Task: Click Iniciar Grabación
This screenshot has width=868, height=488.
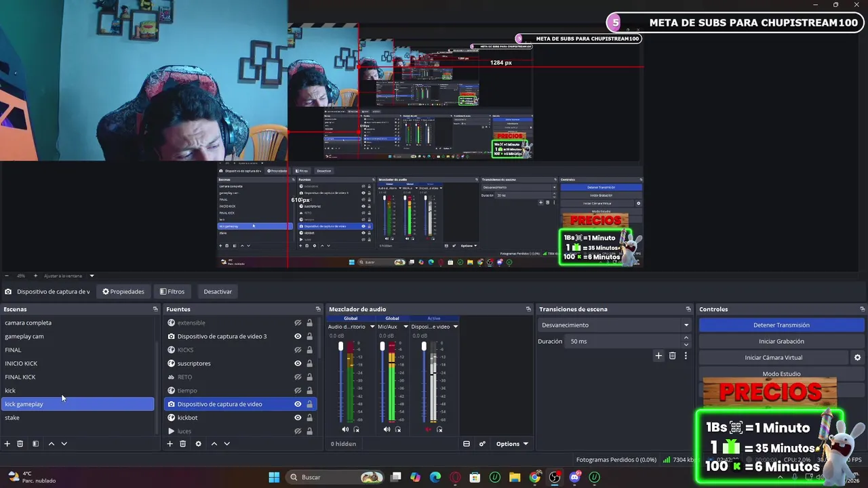Action: point(781,342)
